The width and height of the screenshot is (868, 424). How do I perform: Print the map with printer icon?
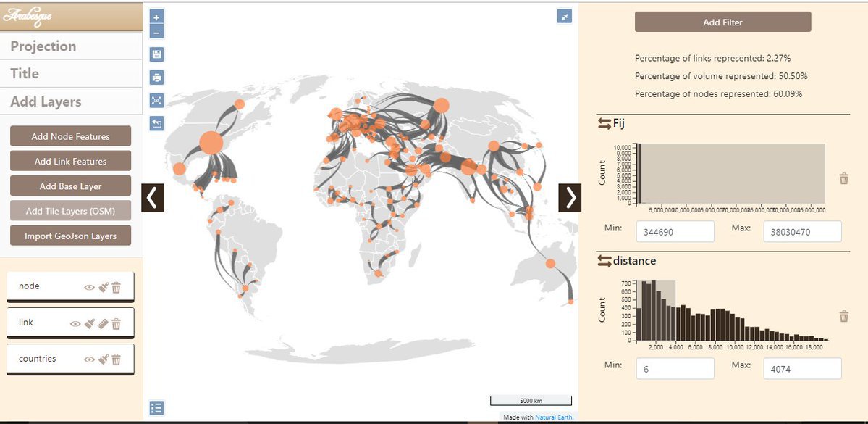coord(157,78)
